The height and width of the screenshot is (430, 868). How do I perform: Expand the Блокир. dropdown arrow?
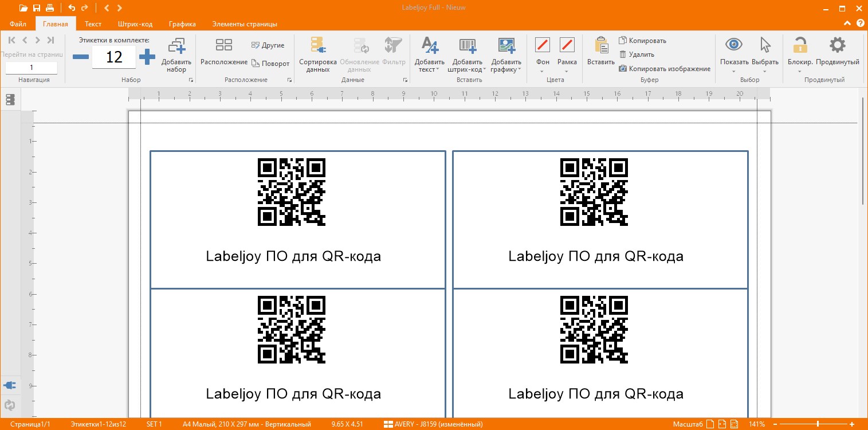pos(800,71)
